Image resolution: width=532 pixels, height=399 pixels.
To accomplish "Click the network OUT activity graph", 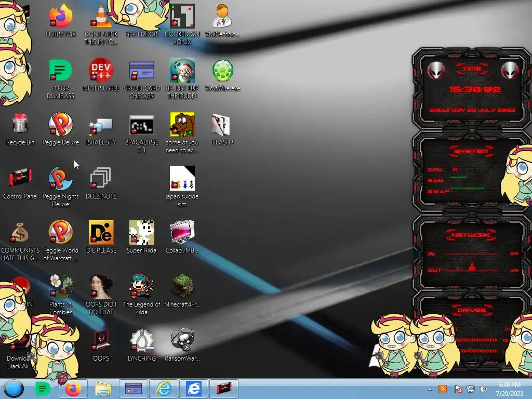I will pos(472,268).
